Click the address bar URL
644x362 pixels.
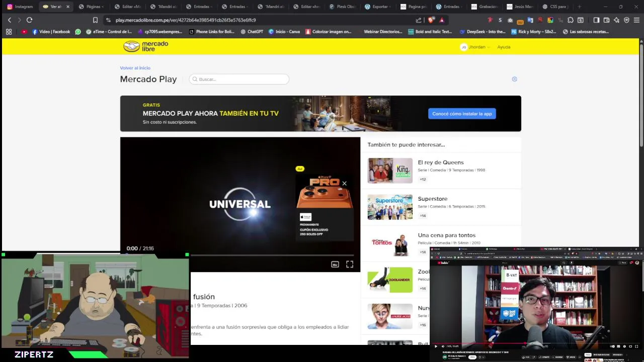click(186, 20)
